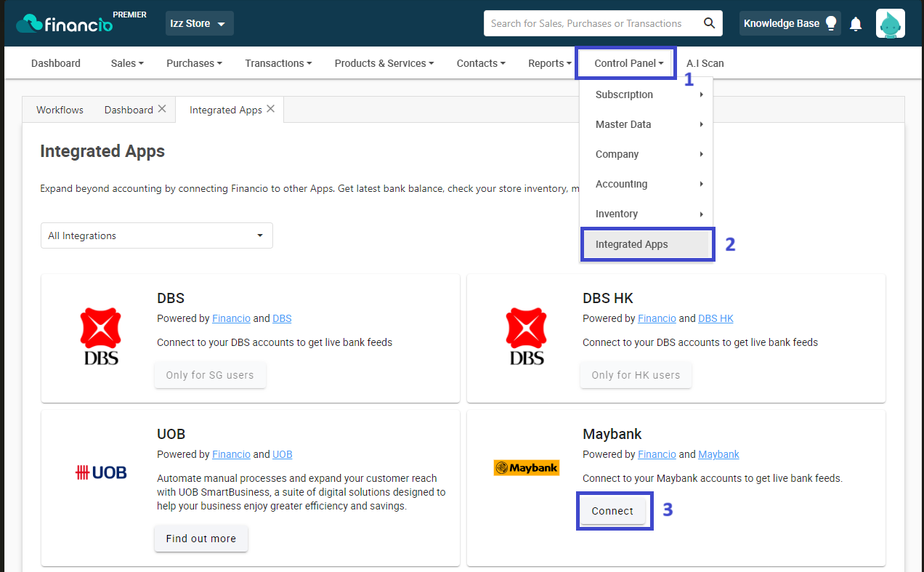Click the DBS logo
The image size is (924, 572).
[x=101, y=336]
